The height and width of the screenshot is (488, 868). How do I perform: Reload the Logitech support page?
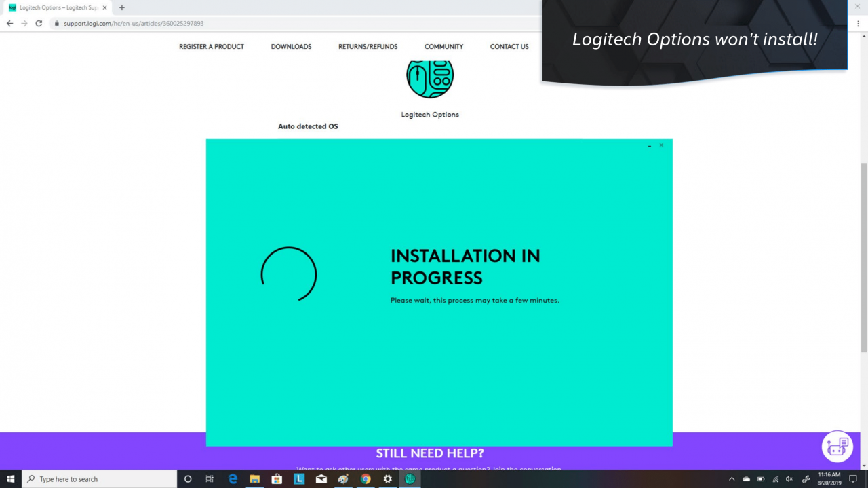39,23
